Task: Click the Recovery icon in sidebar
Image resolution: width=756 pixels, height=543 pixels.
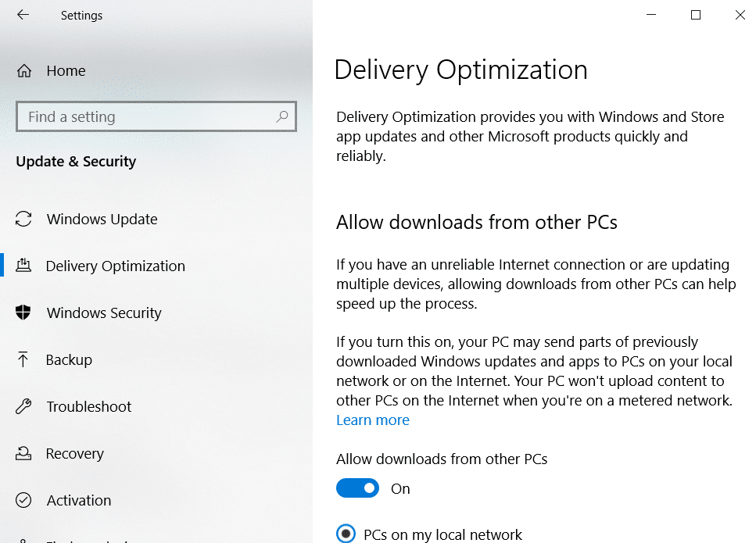Action: pos(23,454)
